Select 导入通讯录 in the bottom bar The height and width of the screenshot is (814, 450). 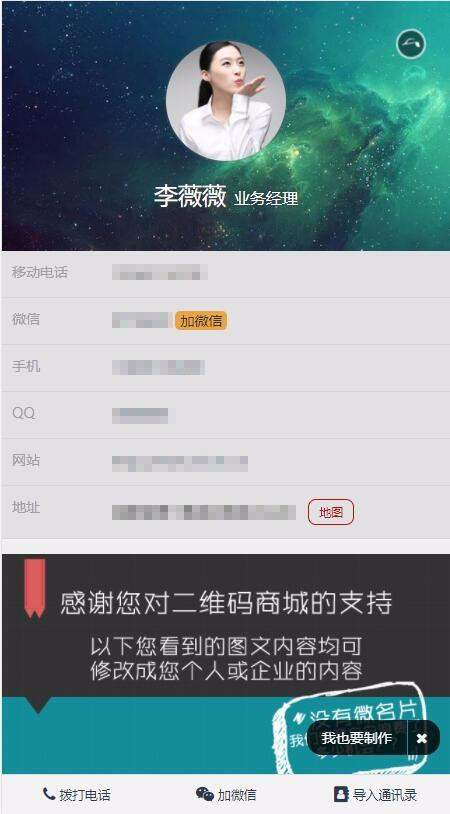(x=375, y=794)
